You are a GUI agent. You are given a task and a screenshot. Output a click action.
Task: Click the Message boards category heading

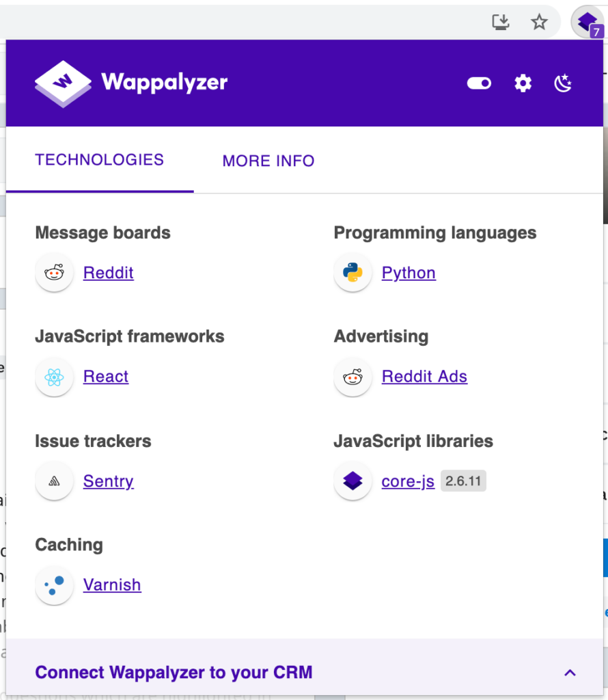(102, 232)
